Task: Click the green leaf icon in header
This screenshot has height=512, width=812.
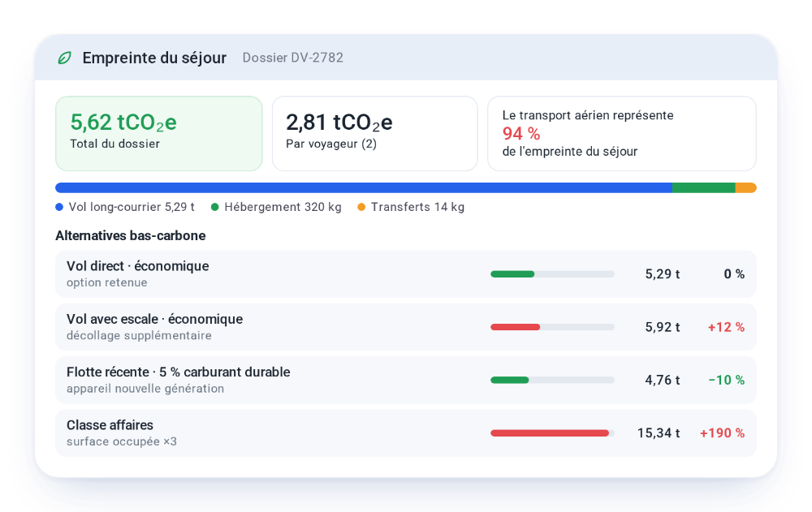Action: pyautogui.click(x=64, y=58)
